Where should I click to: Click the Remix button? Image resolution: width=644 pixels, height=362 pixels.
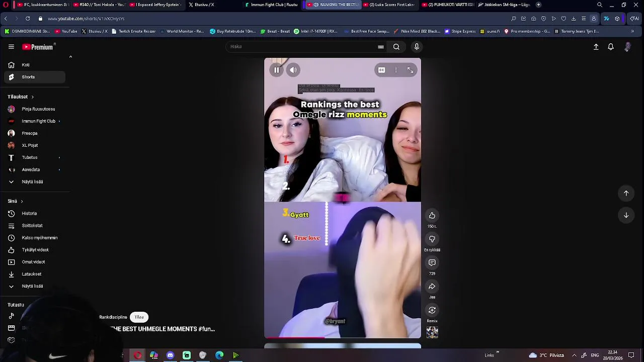click(x=432, y=310)
